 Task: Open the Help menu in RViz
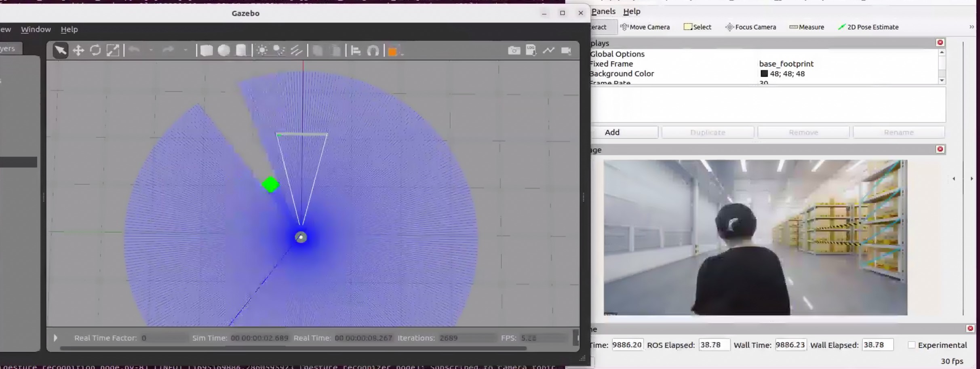[x=632, y=11]
